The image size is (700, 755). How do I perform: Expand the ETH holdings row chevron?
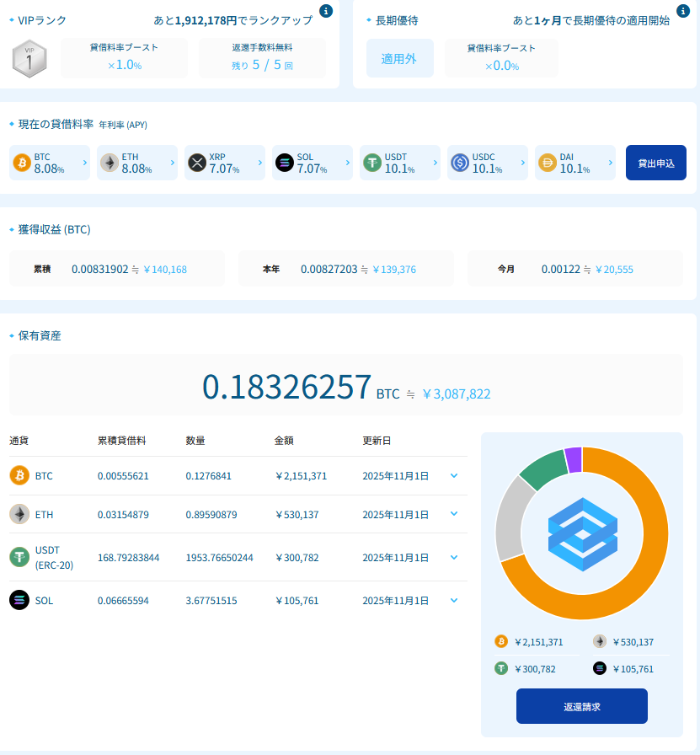click(x=454, y=514)
